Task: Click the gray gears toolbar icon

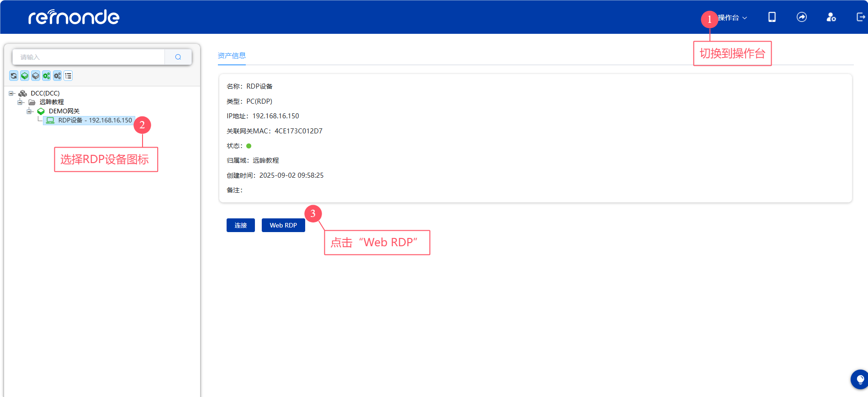Action: [57, 76]
